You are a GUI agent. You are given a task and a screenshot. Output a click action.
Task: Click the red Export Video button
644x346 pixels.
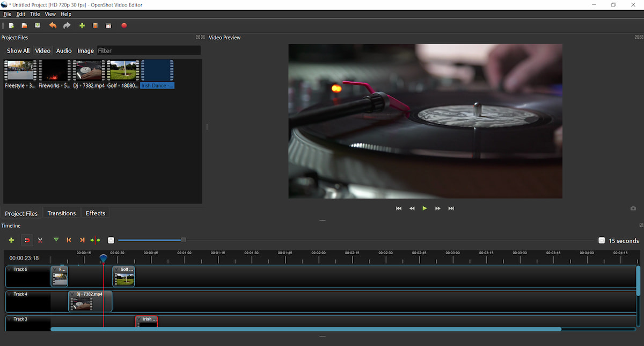point(124,25)
